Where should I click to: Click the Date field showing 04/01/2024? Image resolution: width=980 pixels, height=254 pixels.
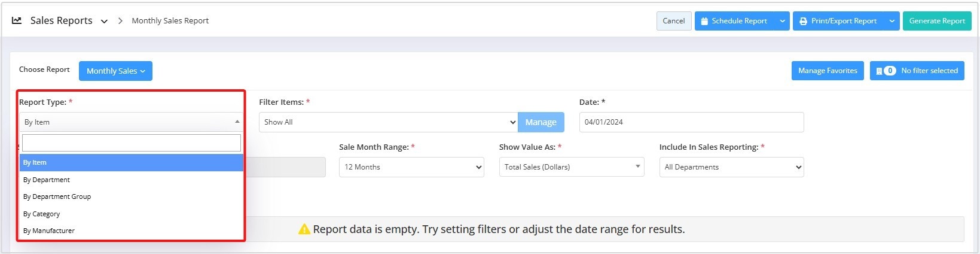tap(691, 122)
